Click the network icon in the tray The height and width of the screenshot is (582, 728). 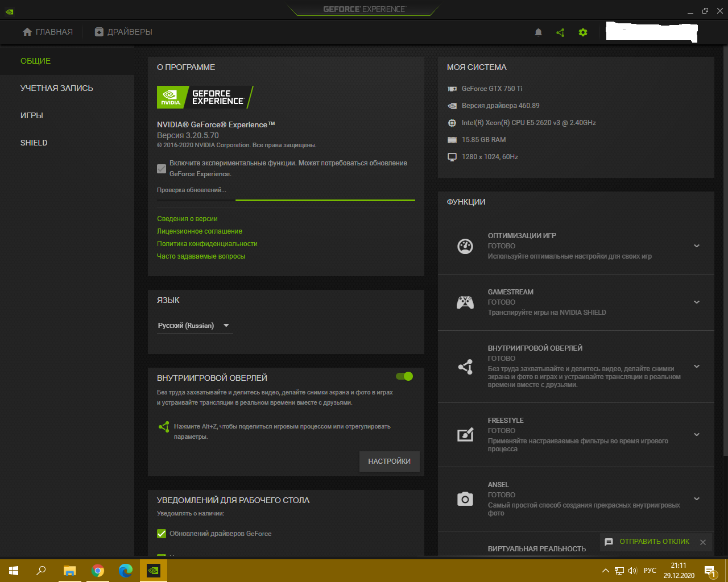619,571
